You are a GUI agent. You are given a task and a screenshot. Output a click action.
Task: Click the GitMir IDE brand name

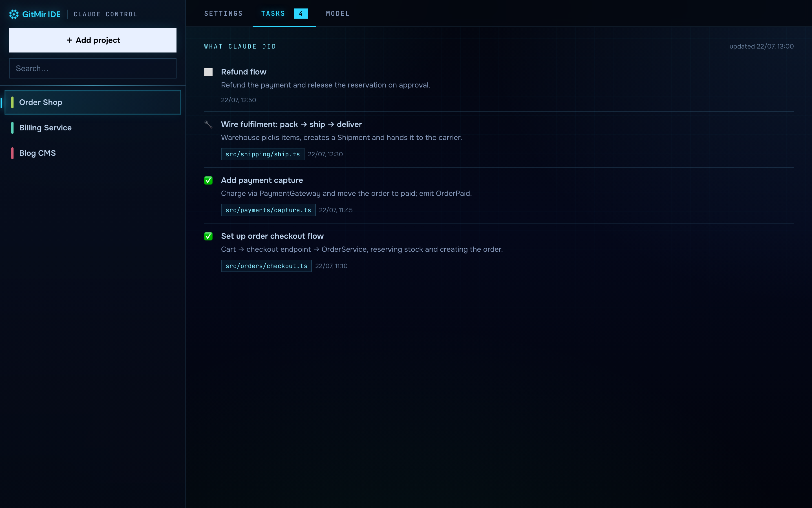tap(41, 14)
